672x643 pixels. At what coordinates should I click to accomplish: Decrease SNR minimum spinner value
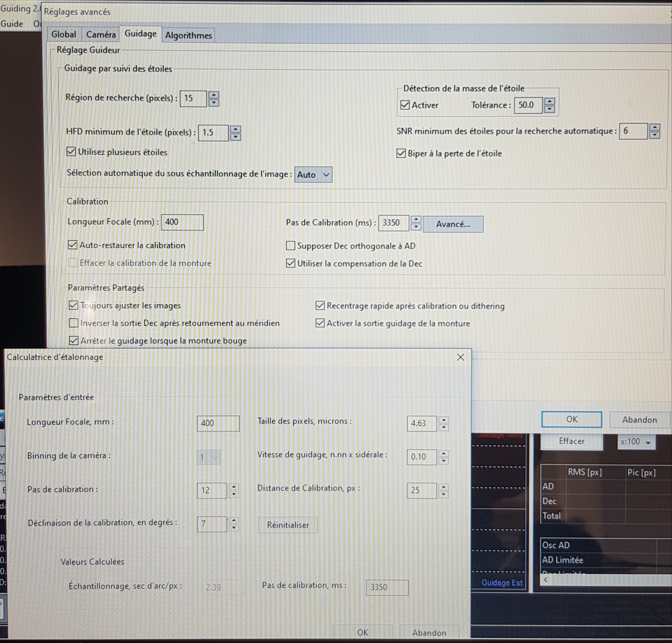pyautogui.click(x=655, y=135)
